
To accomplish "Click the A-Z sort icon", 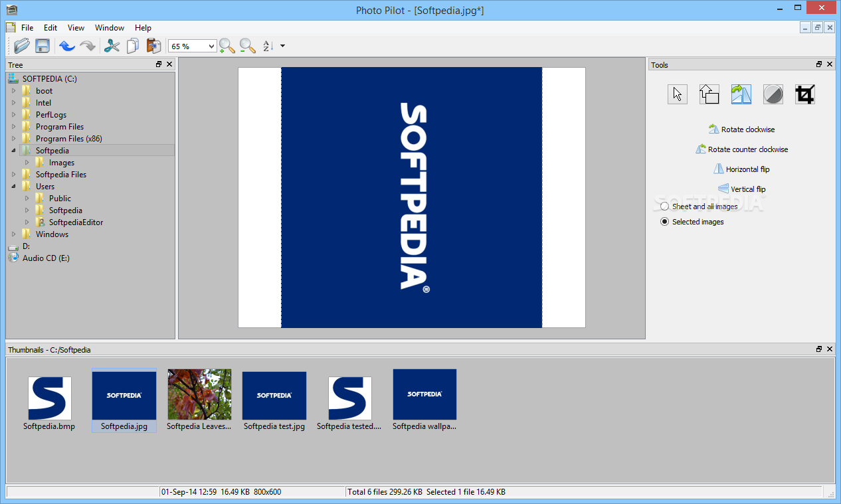I will [x=268, y=46].
